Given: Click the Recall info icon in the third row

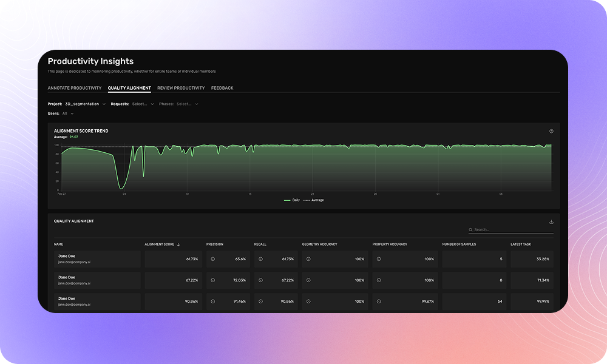Looking at the screenshot, I should point(259,302).
